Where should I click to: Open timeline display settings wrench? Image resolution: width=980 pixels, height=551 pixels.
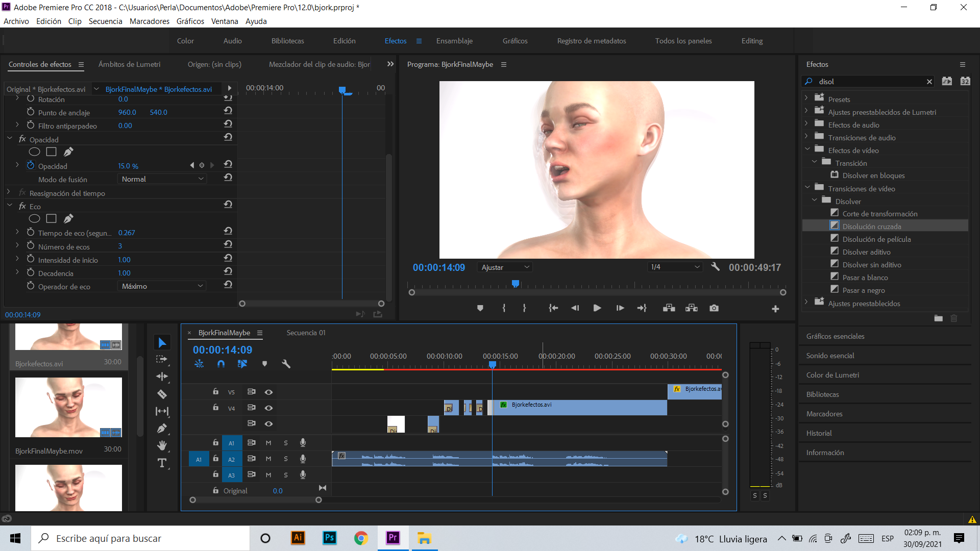point(286,364)
